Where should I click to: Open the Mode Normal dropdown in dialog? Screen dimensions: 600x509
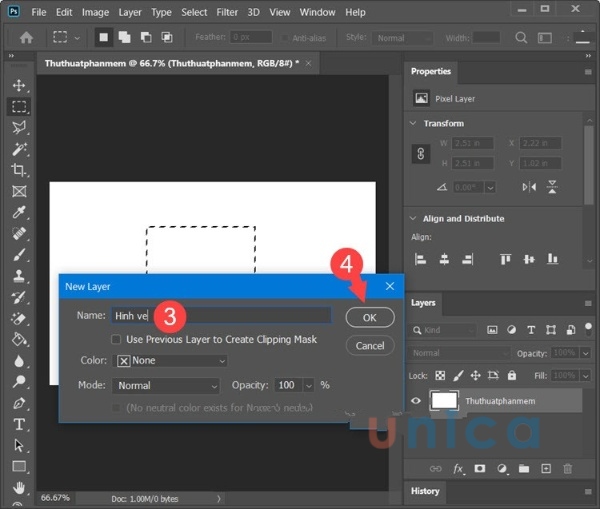[165, 385]
